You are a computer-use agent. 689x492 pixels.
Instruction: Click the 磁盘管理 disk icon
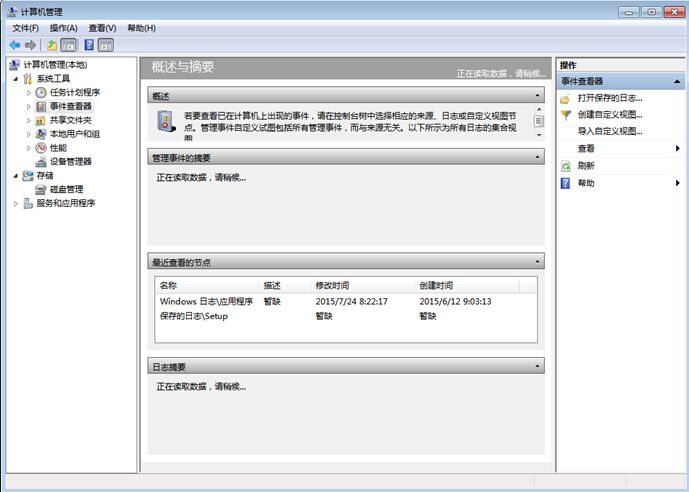pos(41,189)
